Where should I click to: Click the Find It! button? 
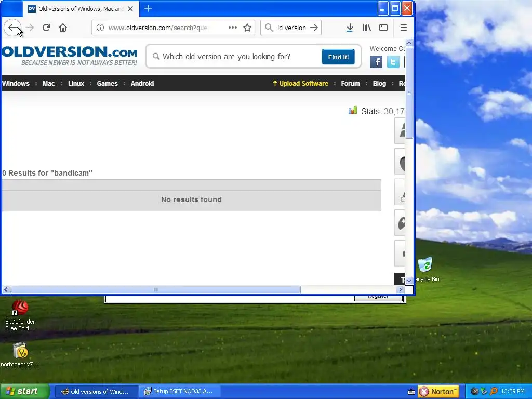pos(338,57)
